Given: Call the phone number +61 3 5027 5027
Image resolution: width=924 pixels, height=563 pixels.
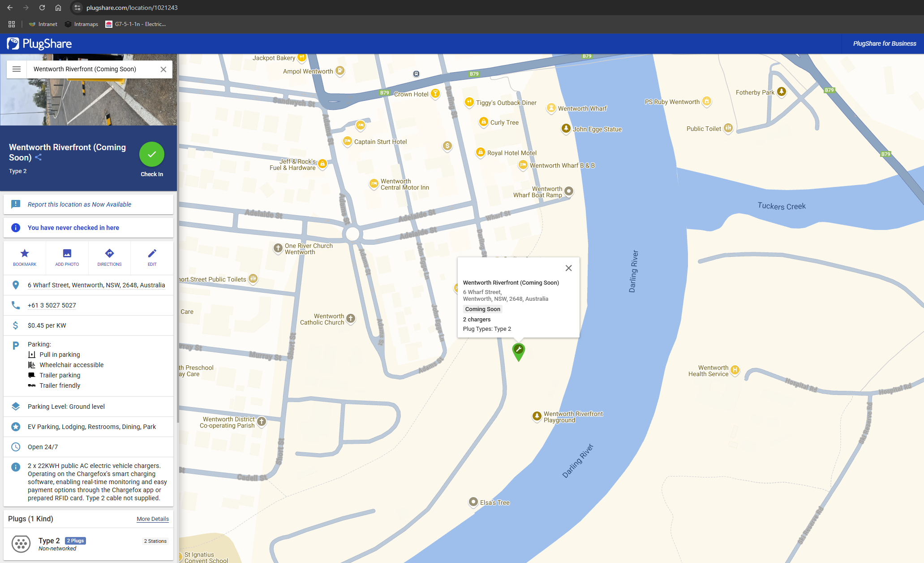Looking at the screenshot, I should 52,305.
